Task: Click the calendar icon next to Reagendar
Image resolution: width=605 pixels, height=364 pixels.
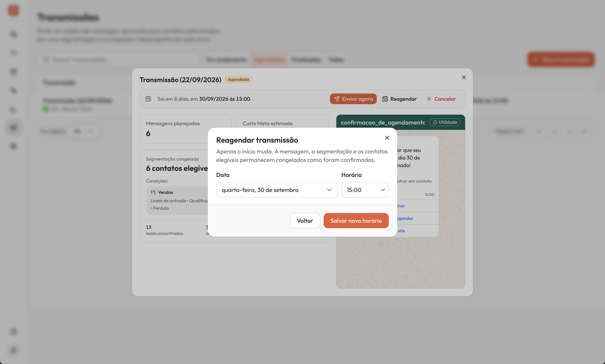Action: coord(385,99)
